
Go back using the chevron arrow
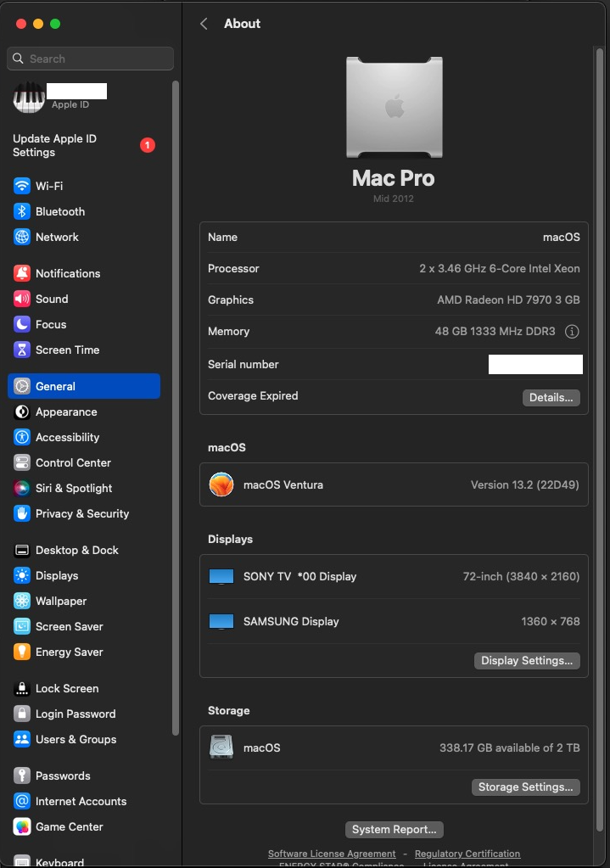click(204, 23)
